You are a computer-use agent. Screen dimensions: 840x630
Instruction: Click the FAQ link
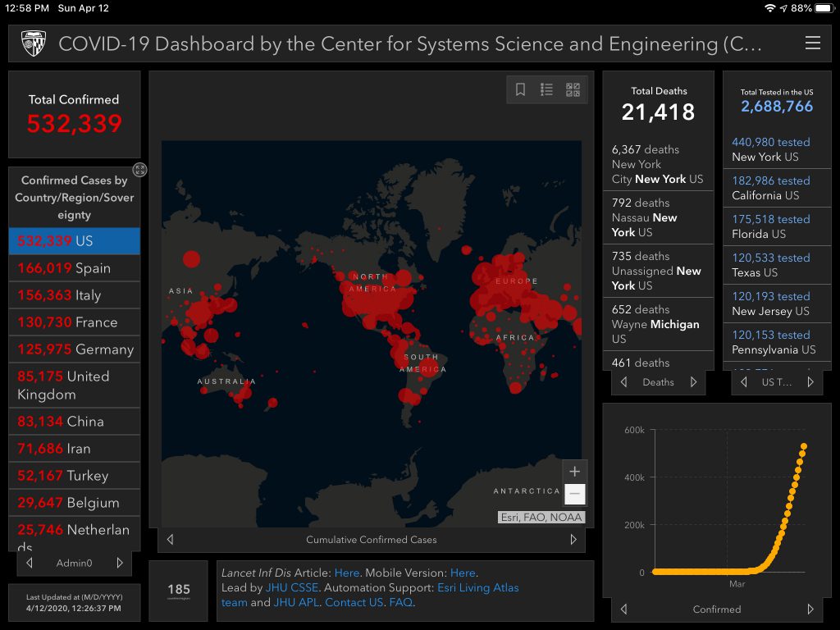click(400, 603)
